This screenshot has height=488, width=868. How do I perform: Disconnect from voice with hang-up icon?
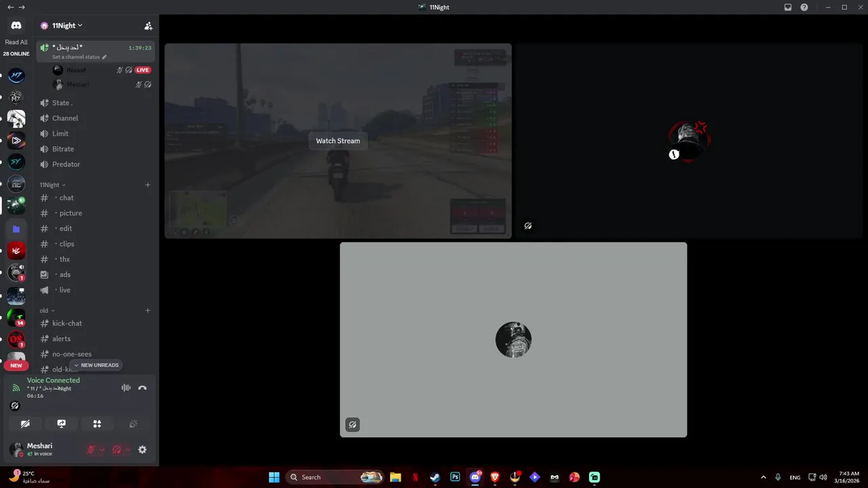coord(142,388)
